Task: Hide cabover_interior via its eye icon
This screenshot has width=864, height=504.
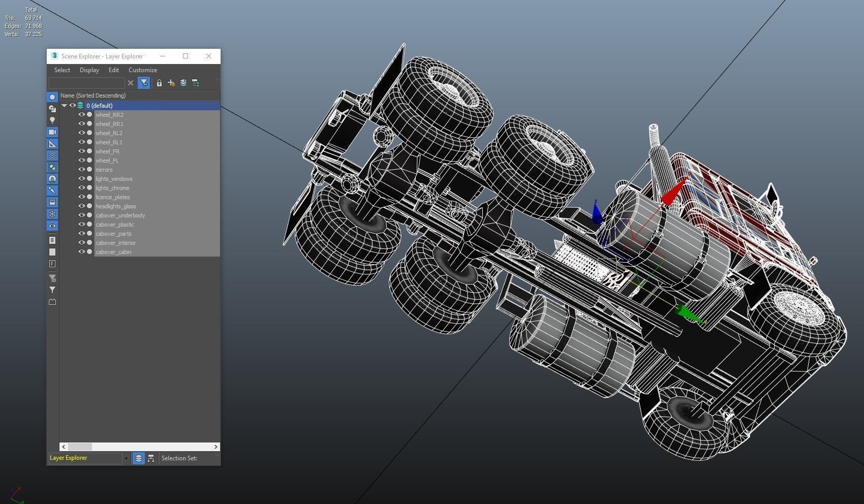Action: click(81, 243)
